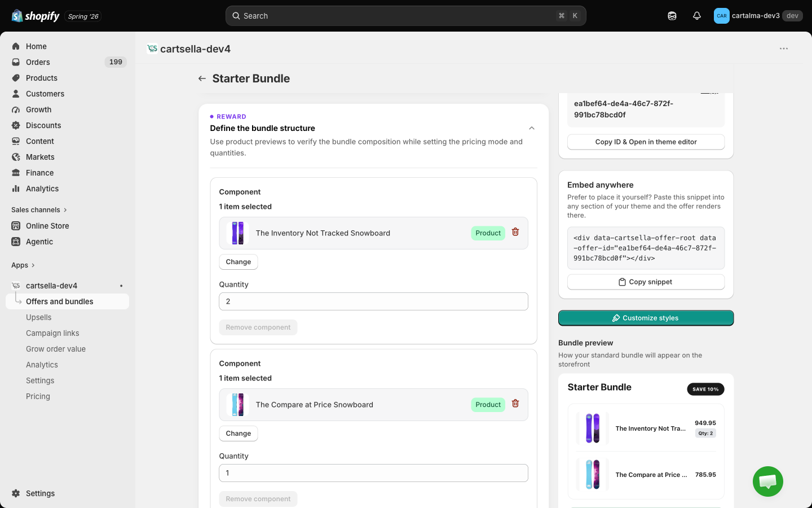Click the Agentic channel icon
Image resolution: width=812 pixels, height=508 pixels.
click(x=16, y=242)
